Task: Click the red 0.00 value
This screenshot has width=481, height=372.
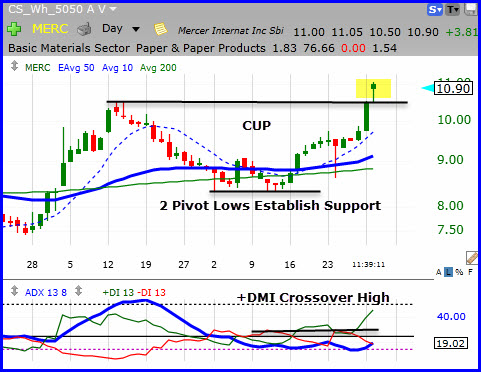Action: 353,48
